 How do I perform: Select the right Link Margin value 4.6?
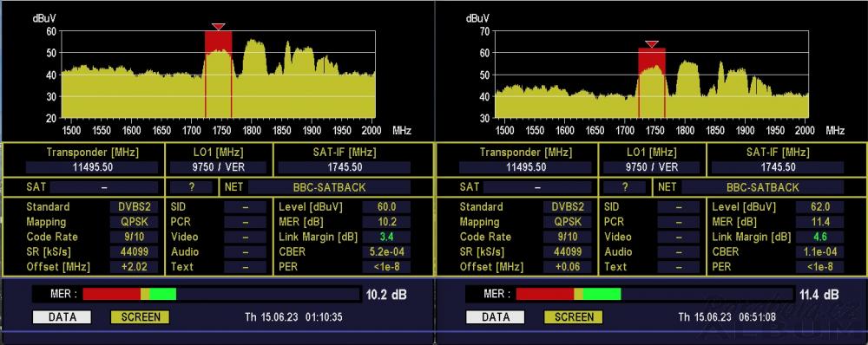[820, 238]
